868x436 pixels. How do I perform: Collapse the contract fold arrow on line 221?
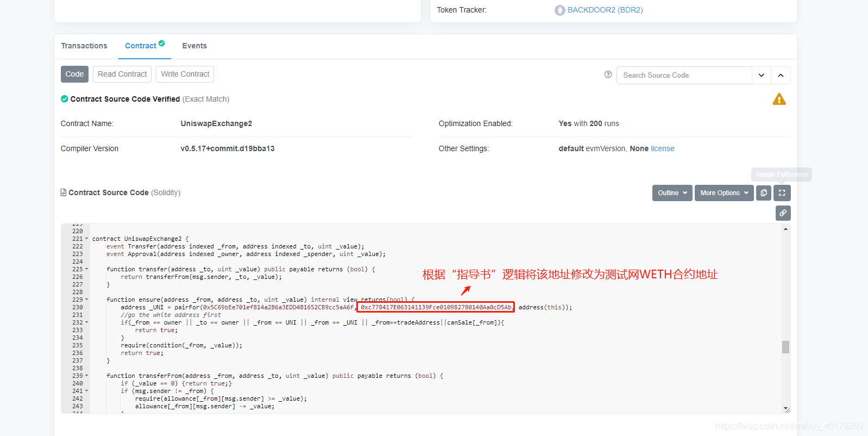click(x=86, y=239)
